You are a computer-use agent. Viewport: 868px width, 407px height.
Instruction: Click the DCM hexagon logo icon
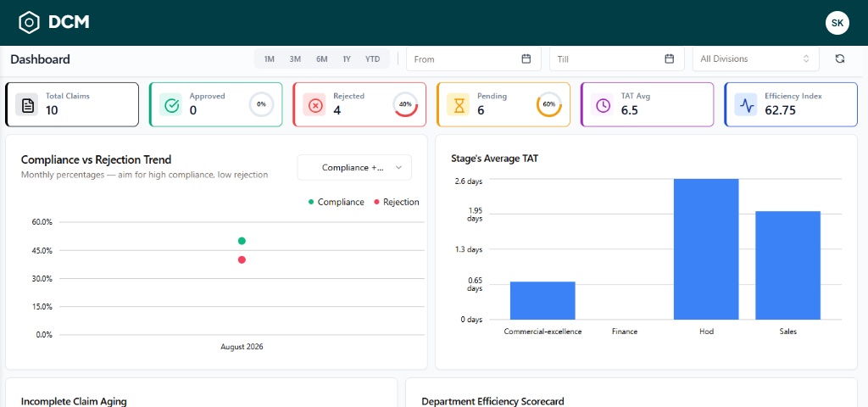click(29, 23)
